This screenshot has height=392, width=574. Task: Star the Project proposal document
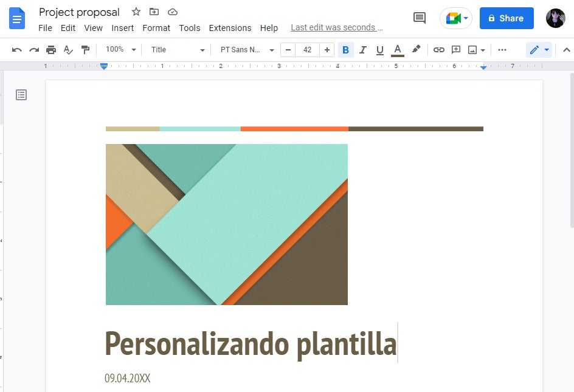pyautogui.click(x=136, y=12)
